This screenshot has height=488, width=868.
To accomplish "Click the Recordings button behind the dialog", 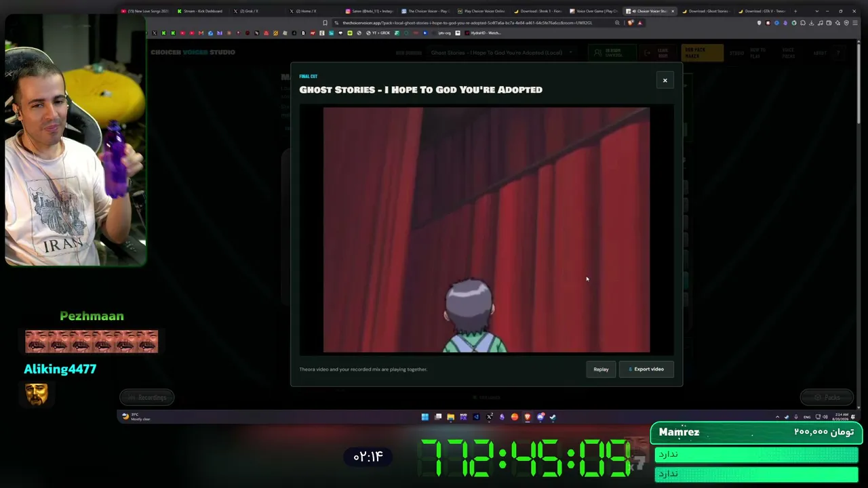I will (147, 397).
